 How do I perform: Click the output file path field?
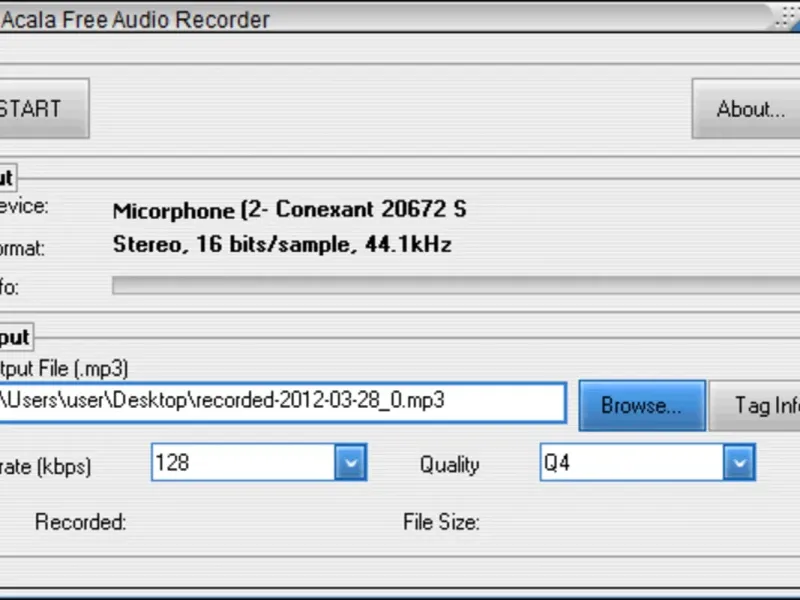click(283, 402)
